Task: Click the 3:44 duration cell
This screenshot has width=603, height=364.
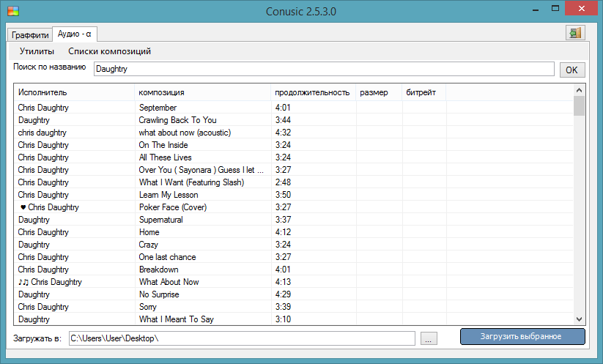Action: [x=283, y=120]
